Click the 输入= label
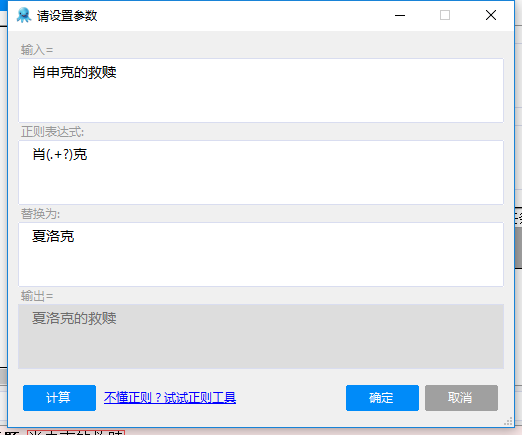This screenshot has width=522, height=435. [37, 50]
